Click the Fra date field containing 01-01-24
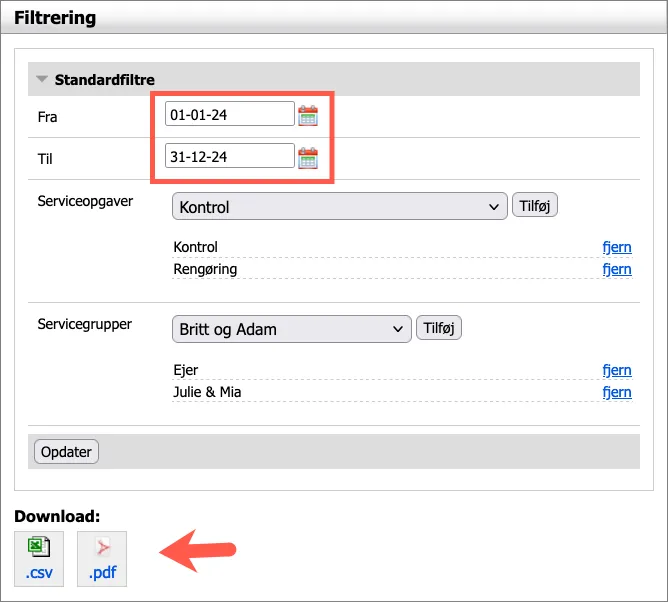The image size is (668, 602). pyautogui.click(x=229, y=115)
